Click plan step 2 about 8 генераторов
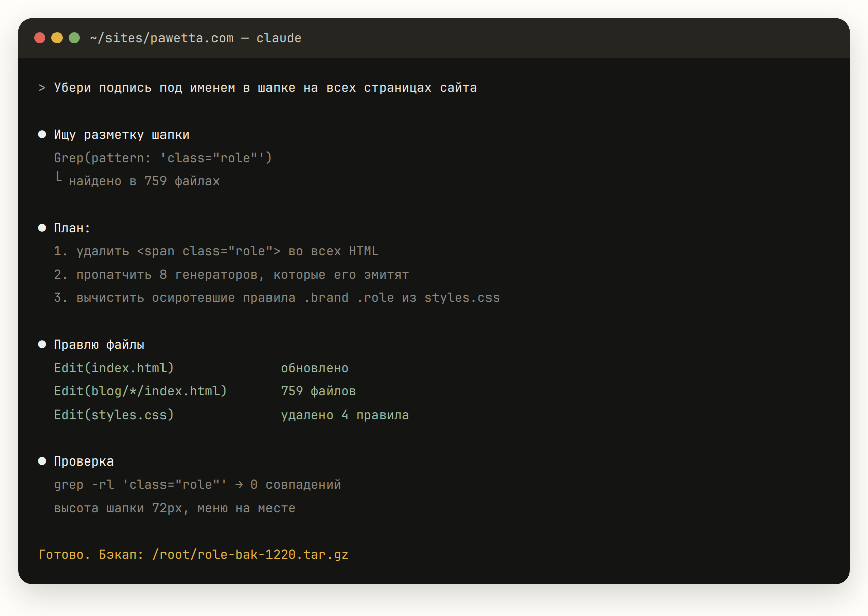 231,275
